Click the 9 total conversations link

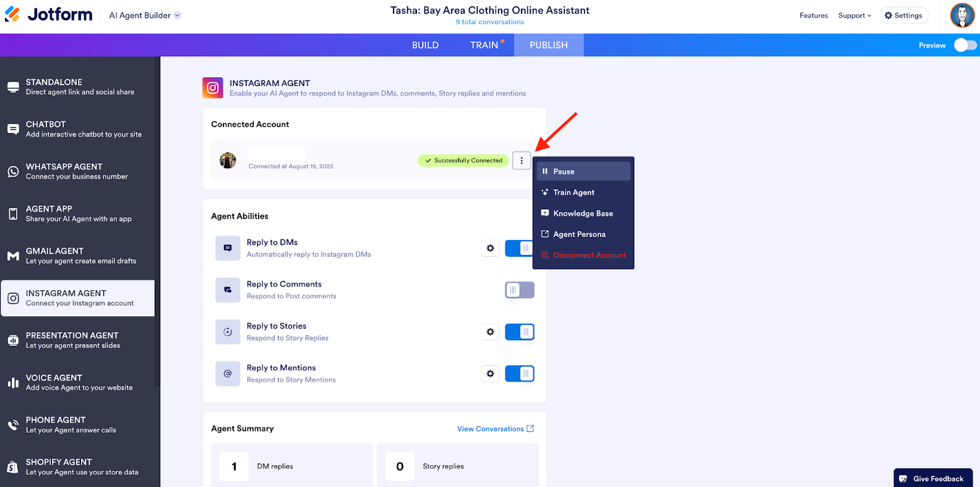point(490,22)
